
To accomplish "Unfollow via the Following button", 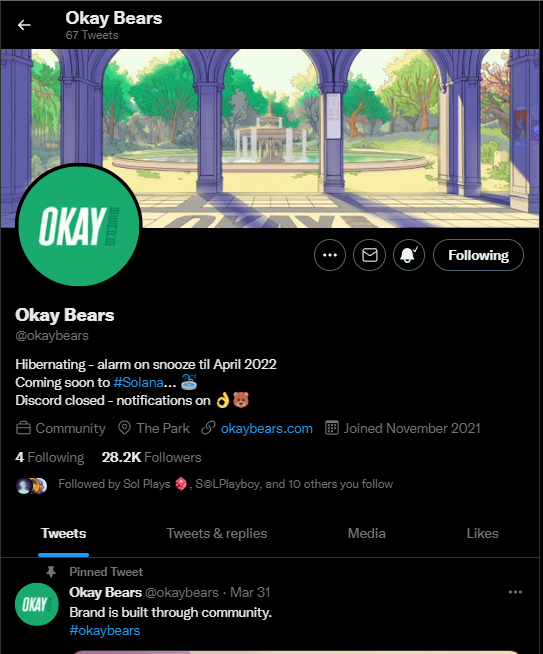I will point(478,255).
